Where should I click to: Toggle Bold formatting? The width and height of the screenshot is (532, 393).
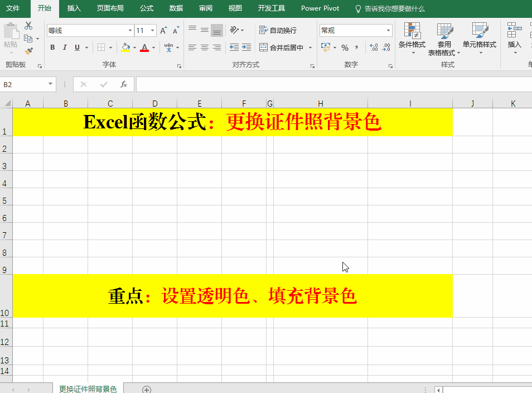[x=52, y=47]
